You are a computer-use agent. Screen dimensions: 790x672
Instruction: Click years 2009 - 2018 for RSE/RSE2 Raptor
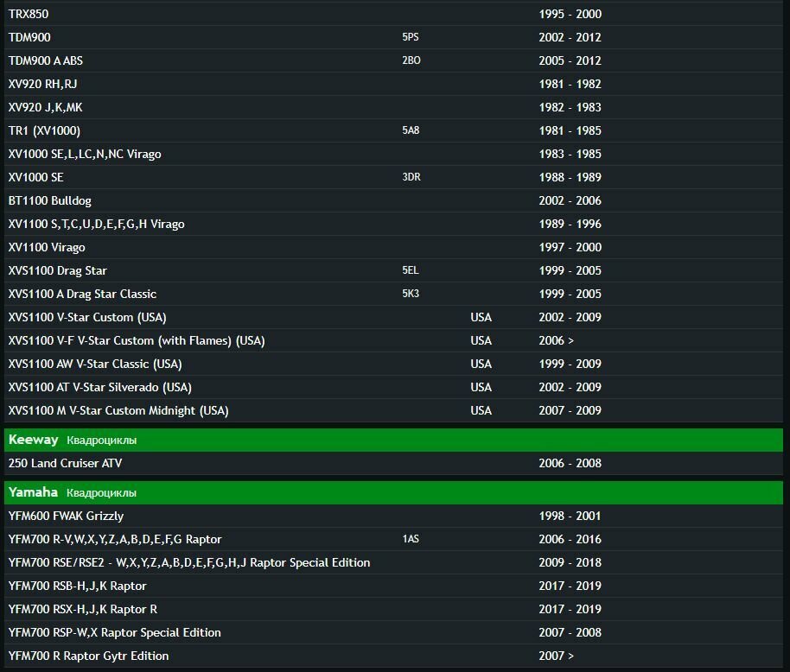570,563
